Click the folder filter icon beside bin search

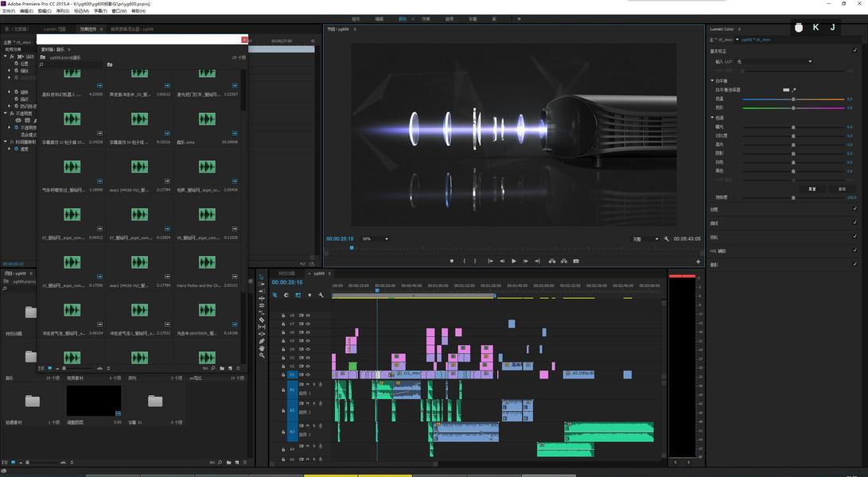coord(110,64)
